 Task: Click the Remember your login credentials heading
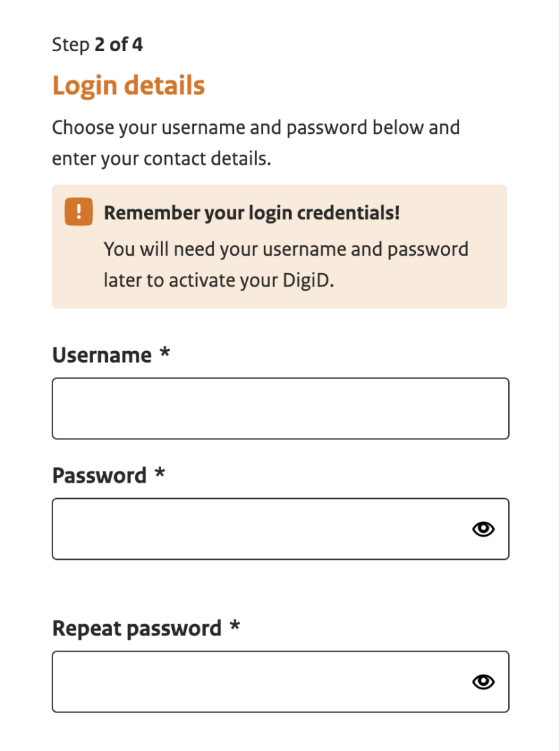click(252, 213)
